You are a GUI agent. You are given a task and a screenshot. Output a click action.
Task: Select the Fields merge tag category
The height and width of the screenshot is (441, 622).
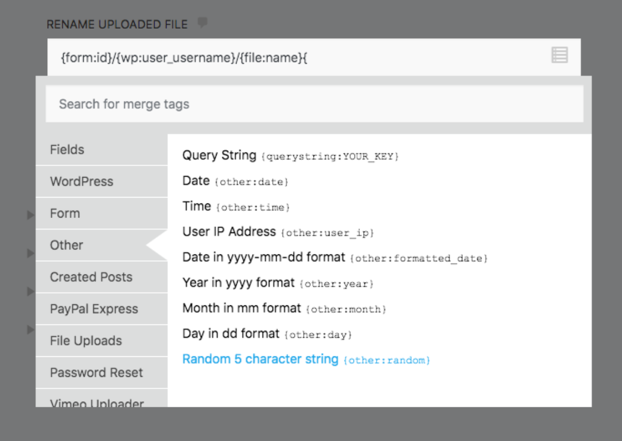point(101,150)
